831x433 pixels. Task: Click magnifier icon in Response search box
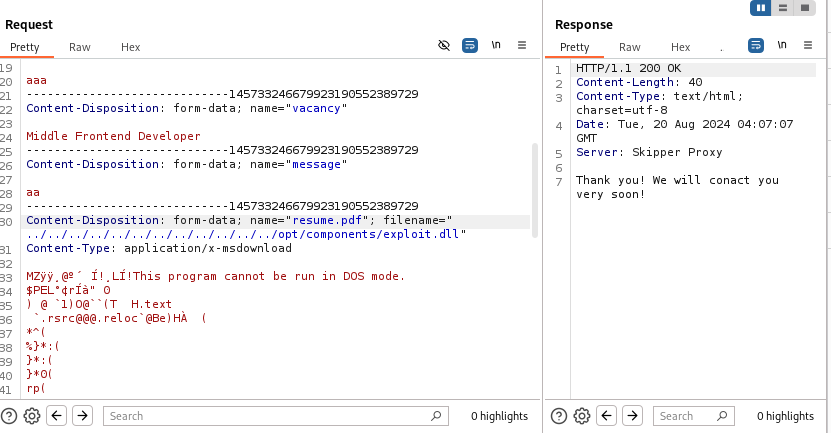pos(722,416)
